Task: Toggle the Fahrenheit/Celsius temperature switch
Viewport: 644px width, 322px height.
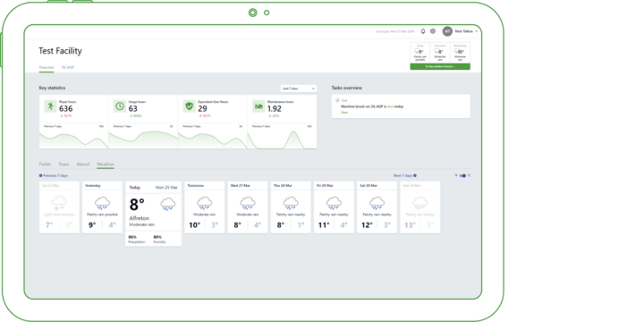Action: click(463, 176)
